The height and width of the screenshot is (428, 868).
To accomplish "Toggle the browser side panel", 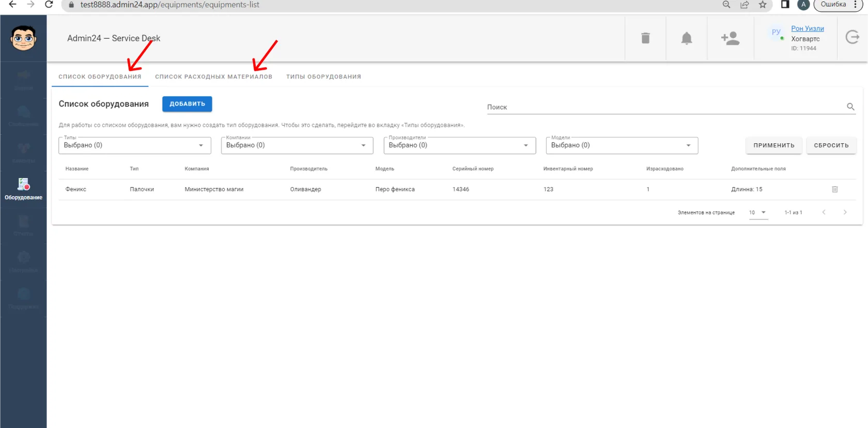I will coord(785,5).
